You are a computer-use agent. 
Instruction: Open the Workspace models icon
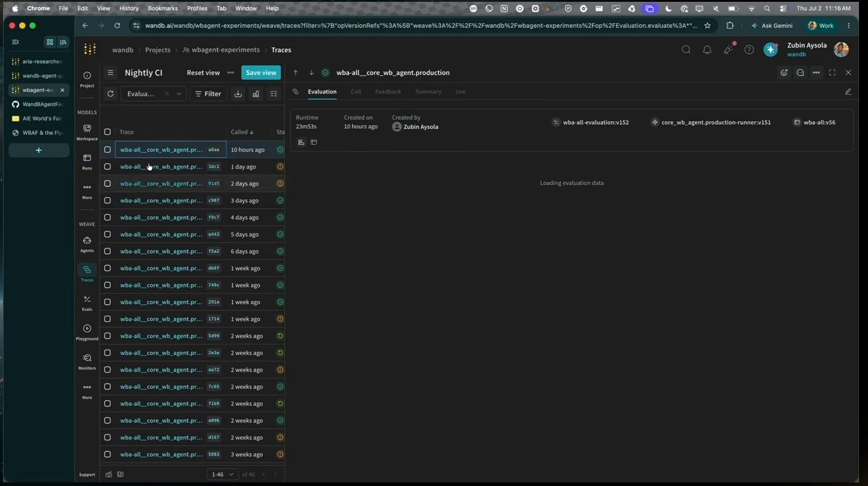(x=87, y=132)
